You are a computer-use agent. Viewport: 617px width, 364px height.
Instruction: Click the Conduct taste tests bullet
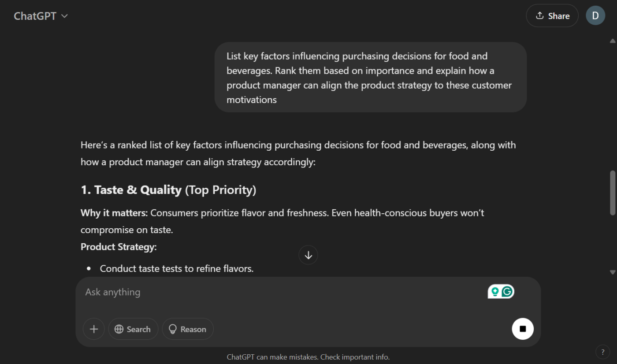coord(176,268)
